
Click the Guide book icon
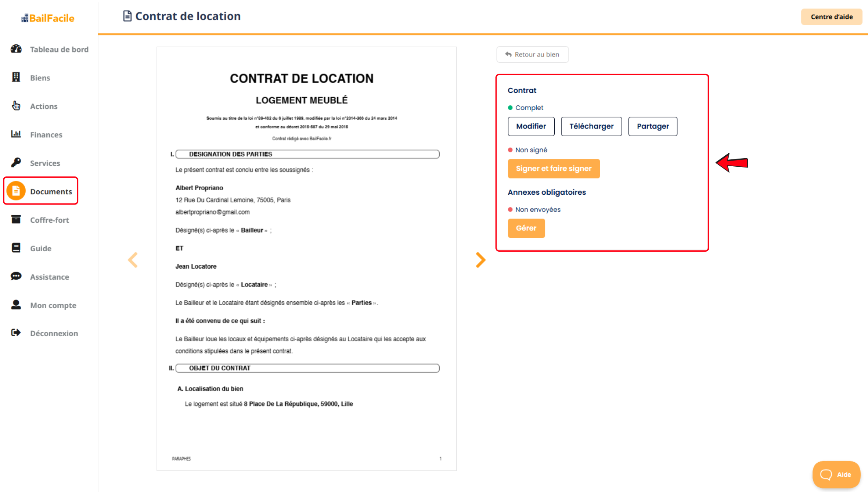pos(16,248)
